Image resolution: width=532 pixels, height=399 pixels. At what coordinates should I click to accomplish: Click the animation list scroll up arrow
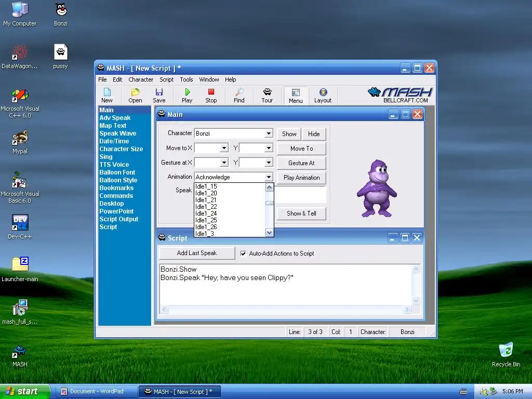270,187
